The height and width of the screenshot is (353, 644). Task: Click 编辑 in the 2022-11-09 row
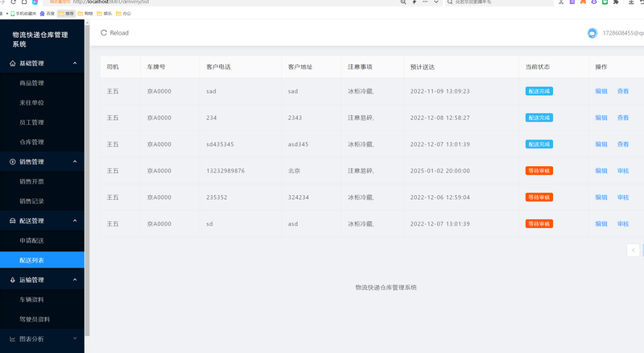(x=601, y=91)
